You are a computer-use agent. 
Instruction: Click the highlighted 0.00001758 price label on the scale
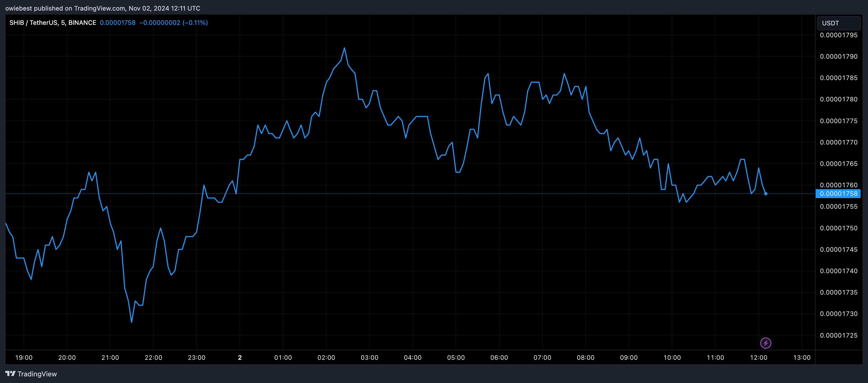point(838,194)
